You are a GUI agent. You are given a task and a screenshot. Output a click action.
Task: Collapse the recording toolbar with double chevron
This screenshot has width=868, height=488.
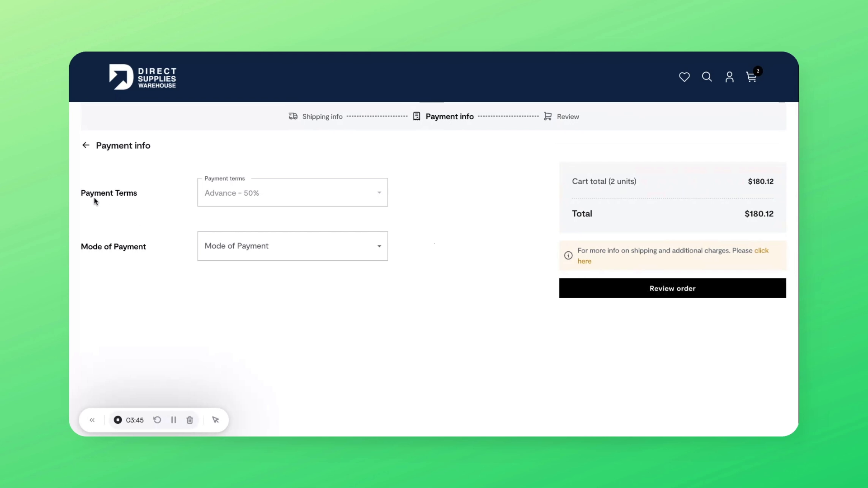coord(92,420)
